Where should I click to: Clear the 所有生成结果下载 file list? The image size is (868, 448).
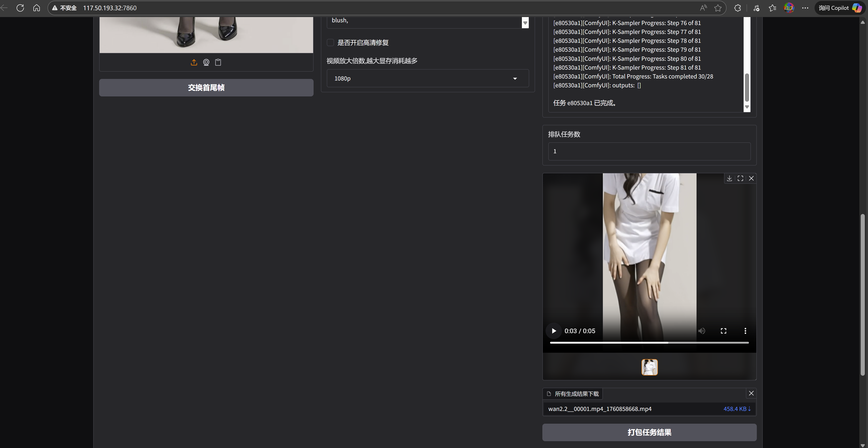[x=751, y=393]
